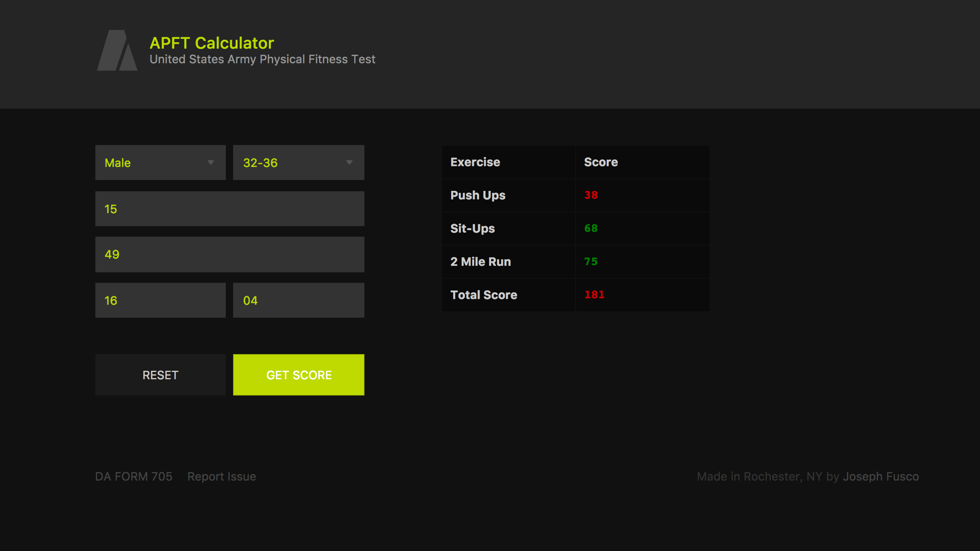Image resolution: width=980 pixels, height=551 pixels.
Task: Click the Exercise column header
Action: (x=475, y=162)
